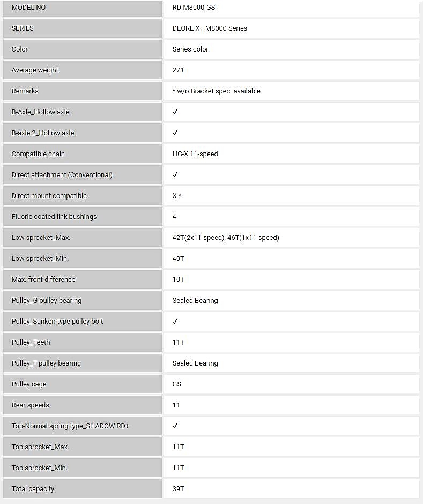Click the Direct attachment (Conventional) checkmark
The image size is (423, 504).
(x=175, y=174)
